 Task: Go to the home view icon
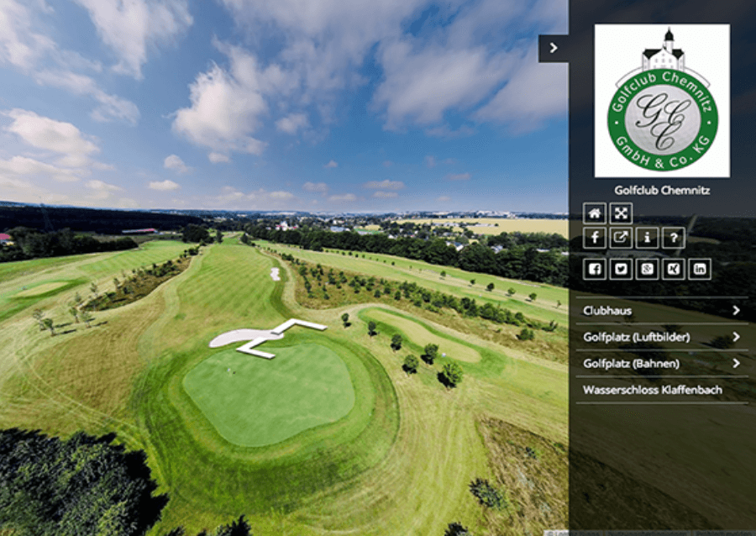click(x=595, y=213)
